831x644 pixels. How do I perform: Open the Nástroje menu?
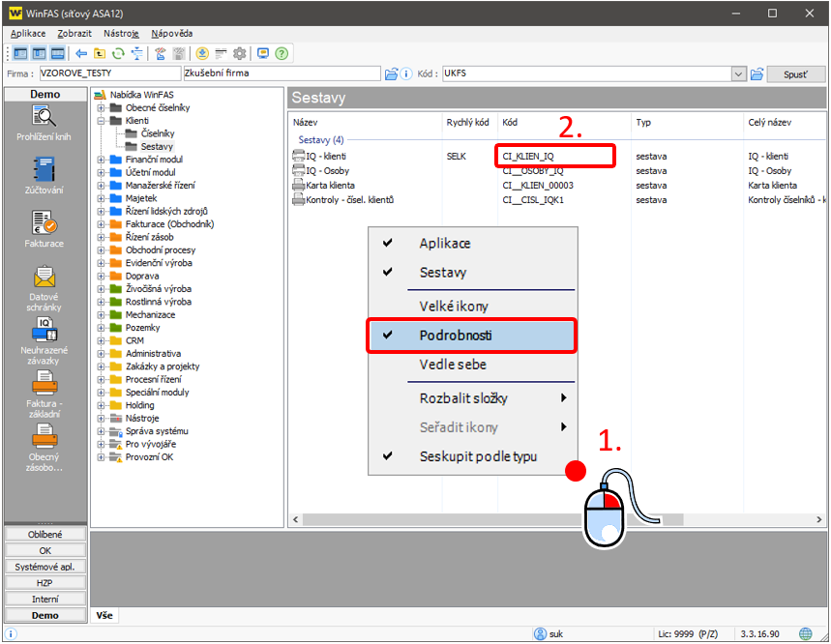[122, 33]
